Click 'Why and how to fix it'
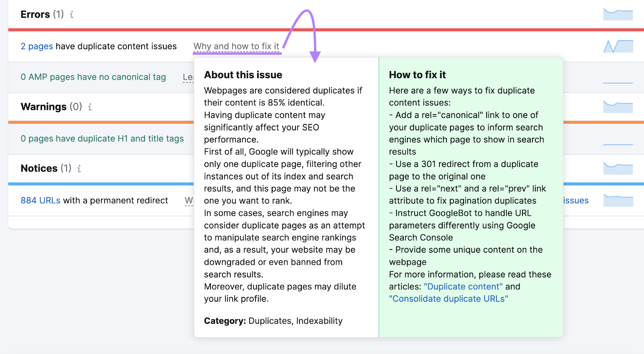Image resolution: width=644 pixels, height=354 pixels. click(x=236, y=46)
